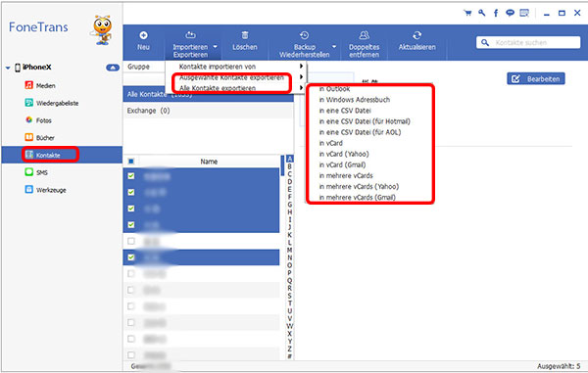Expand the Importieren Exportieren dropdown arrow
This screenshot has height=373, width=588.
click(x=215, y=47)
